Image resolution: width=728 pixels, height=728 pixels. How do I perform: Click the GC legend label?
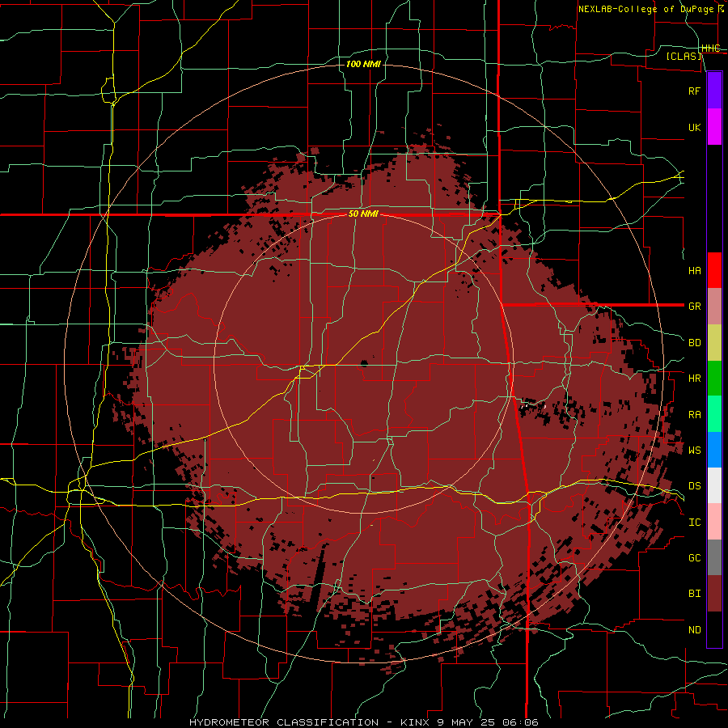[x=694, y=557]
